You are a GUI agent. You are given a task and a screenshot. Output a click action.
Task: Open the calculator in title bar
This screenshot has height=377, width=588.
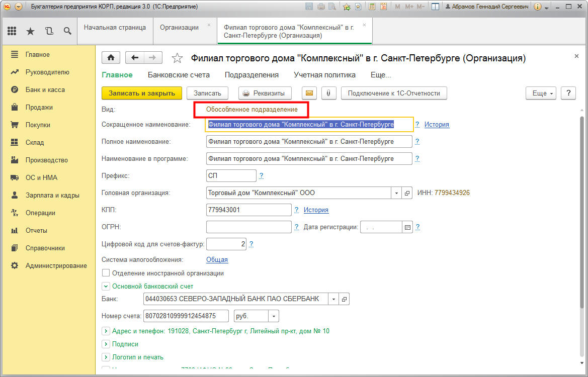(372, 7)
